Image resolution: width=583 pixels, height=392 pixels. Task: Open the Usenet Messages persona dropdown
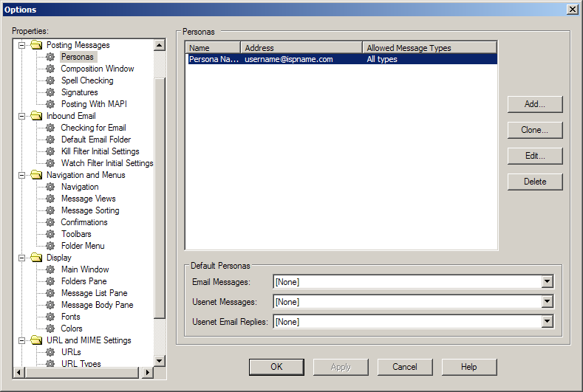pos(547,301)
